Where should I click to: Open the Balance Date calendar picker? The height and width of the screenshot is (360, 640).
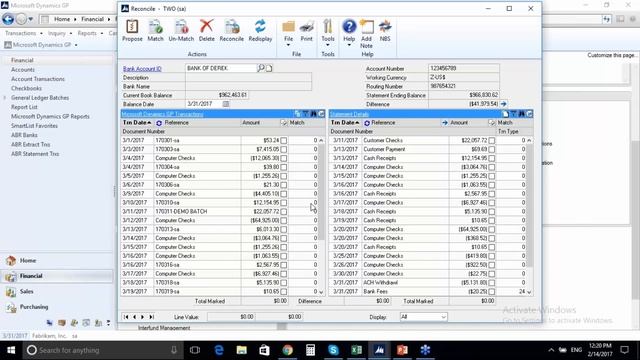tap(226, 104)
